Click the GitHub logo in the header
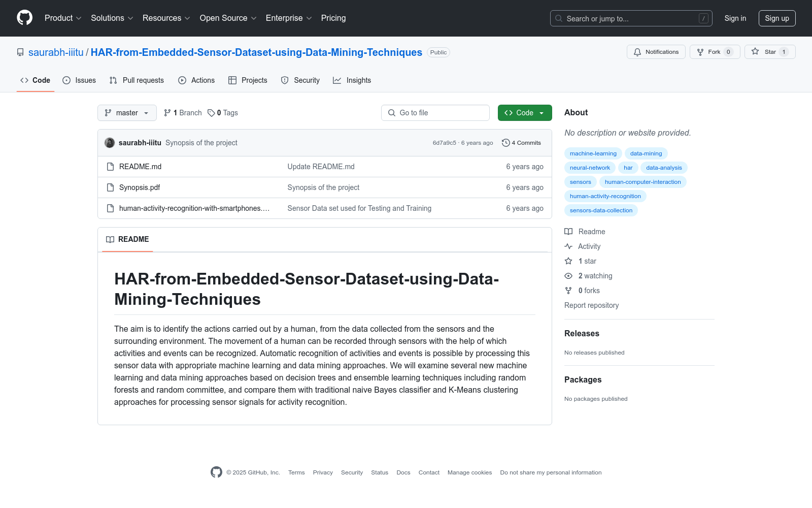The width and height of the screenshot is (812, 508). click(x=24, y=18)
